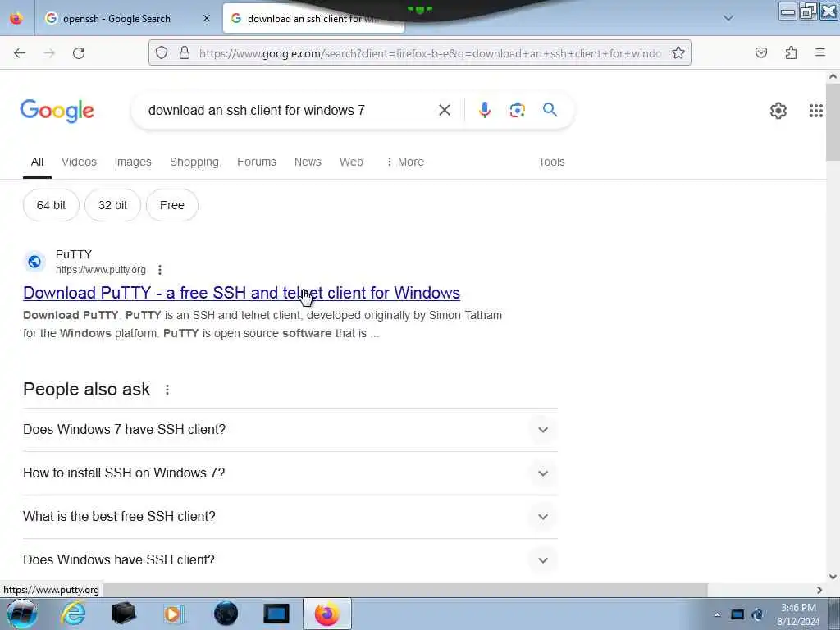Clear the Google search box with X
This screenshot has width=840, height=630.
pos(444,111)
